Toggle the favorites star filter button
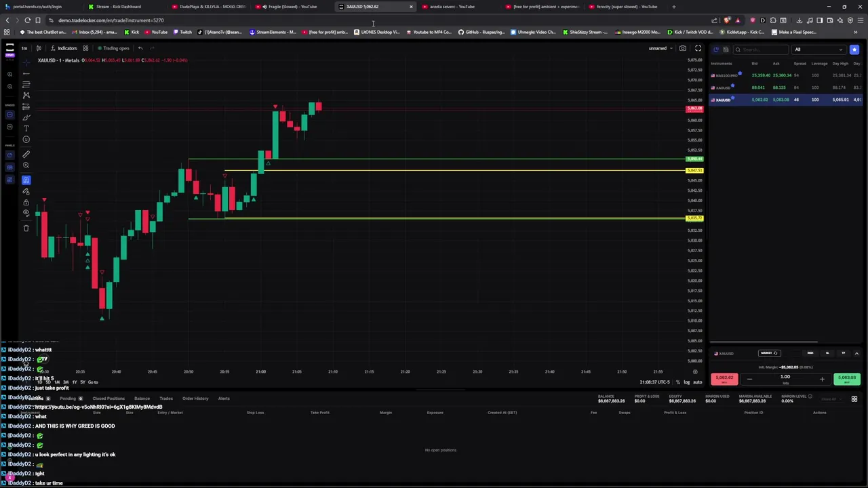 (x=854, y=49)
